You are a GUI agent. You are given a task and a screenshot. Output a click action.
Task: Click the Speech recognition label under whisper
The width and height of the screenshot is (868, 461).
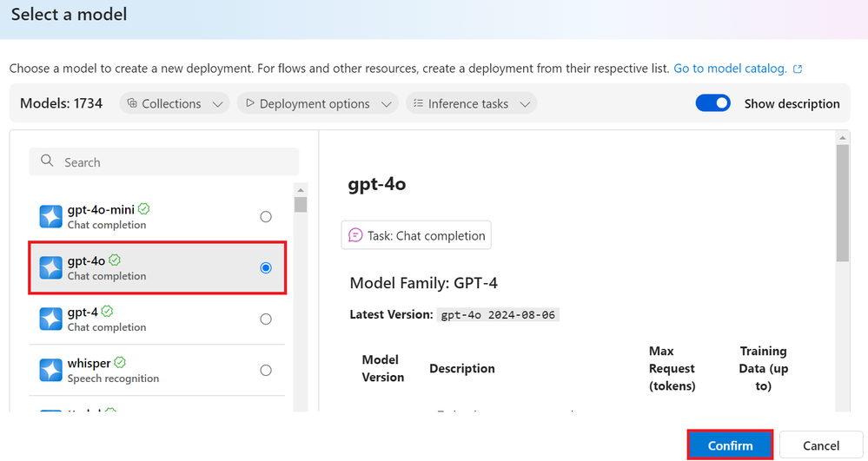point(113,379)
